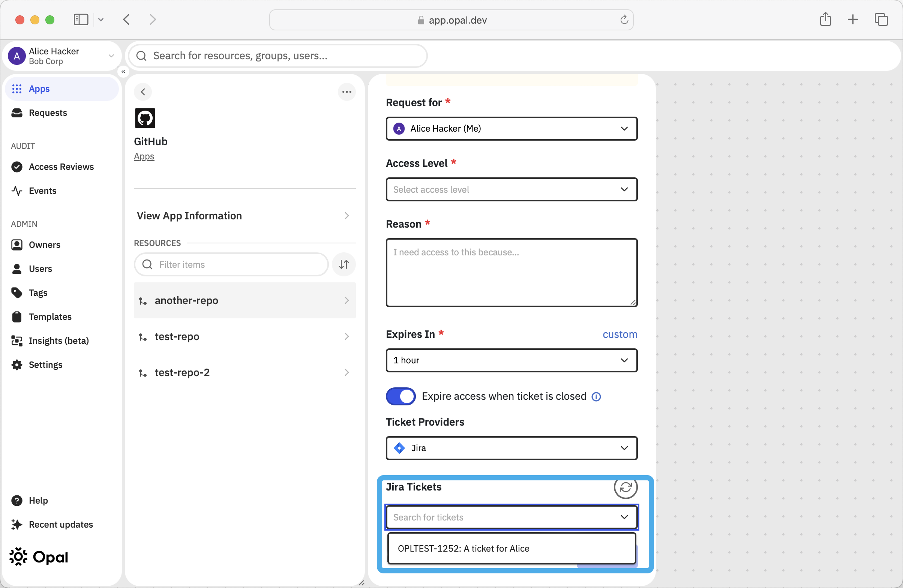Open the Ticket Providers Jira dropdown

511,448
